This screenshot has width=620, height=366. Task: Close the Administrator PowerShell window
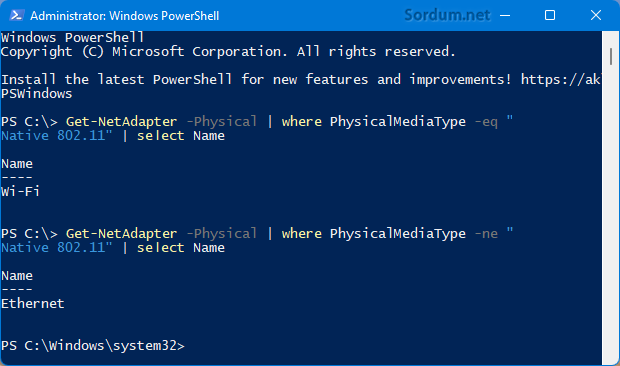tap(595, 15)
